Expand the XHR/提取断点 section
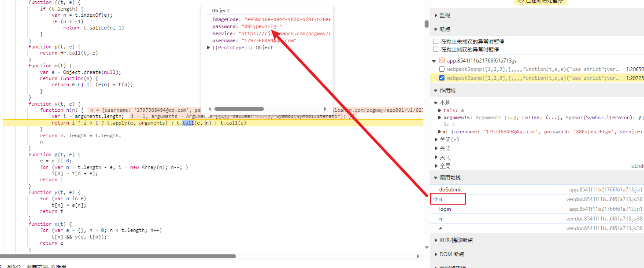This screenshot has width=644, height=268. coord(435,240)
